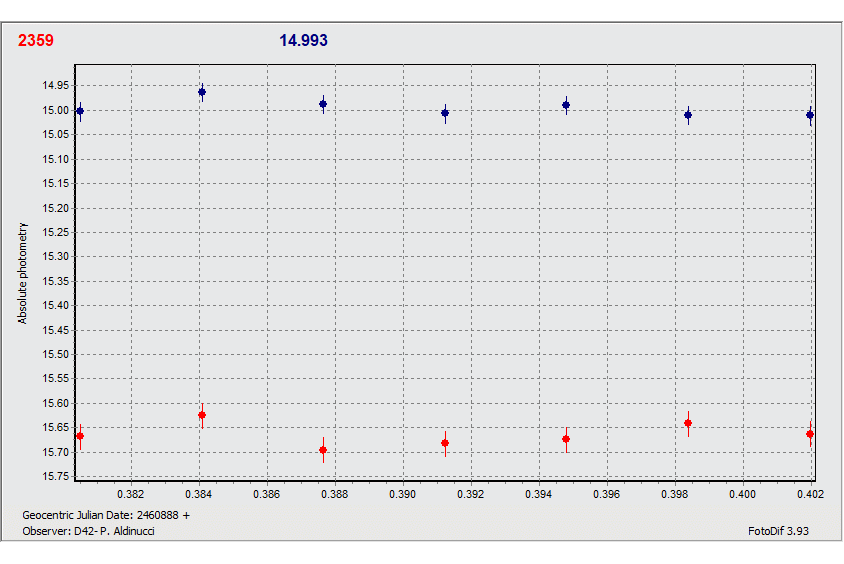Click the 15.10 y-axis tick label

pyautogui.click(x=55, y=159)
